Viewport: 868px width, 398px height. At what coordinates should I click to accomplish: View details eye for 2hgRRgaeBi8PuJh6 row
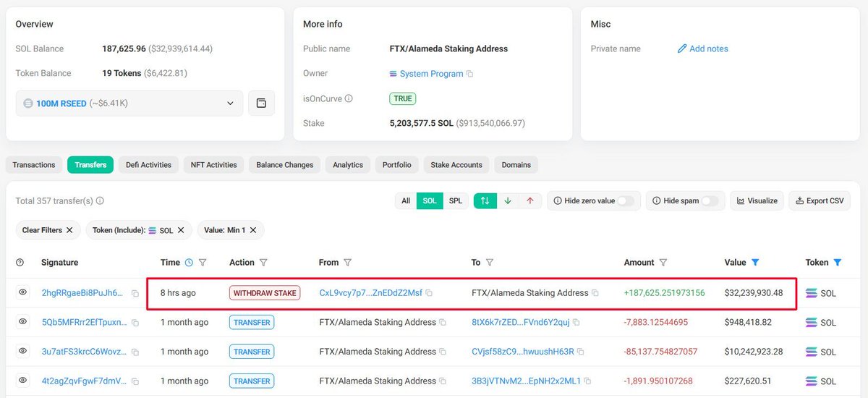click(x=22, y=292)
